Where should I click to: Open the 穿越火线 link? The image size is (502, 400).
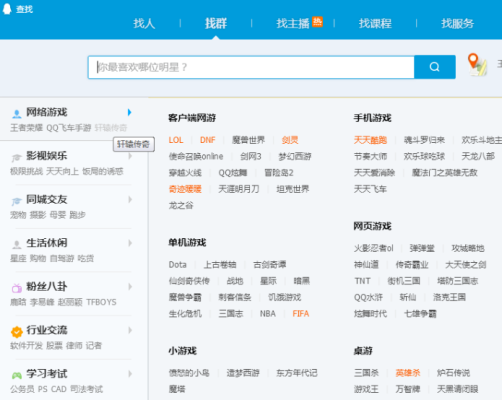point(185,173)
